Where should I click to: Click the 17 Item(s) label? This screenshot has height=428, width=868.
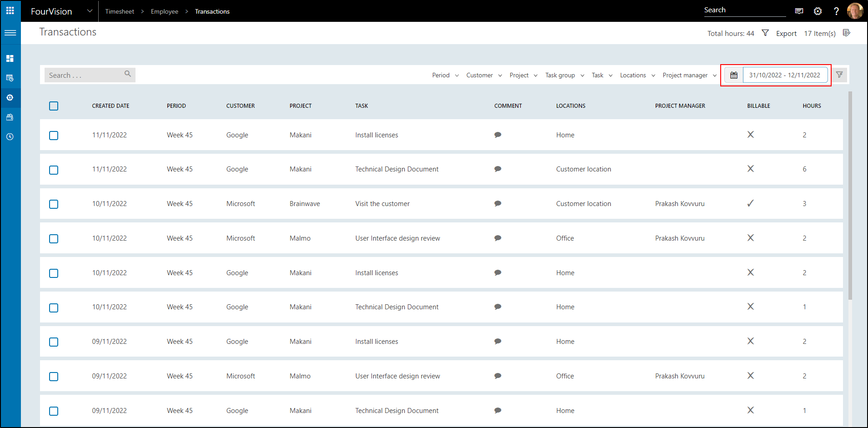point(820,33)
